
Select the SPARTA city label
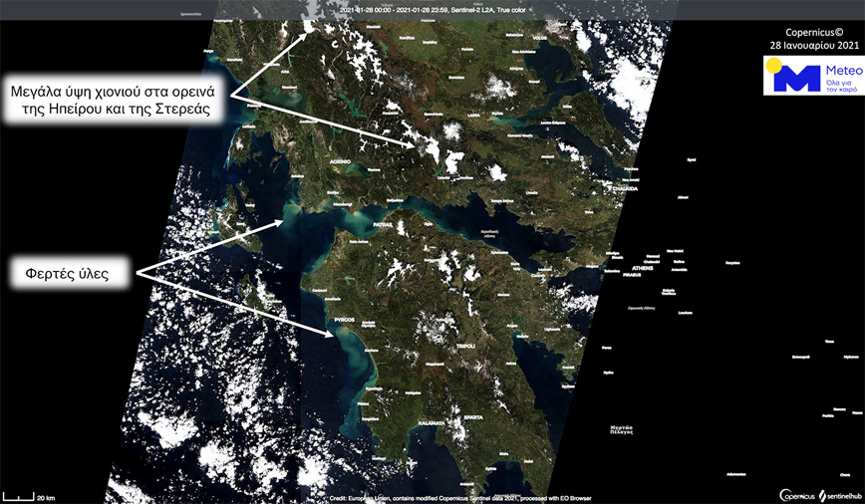click(x=477, y=415)
